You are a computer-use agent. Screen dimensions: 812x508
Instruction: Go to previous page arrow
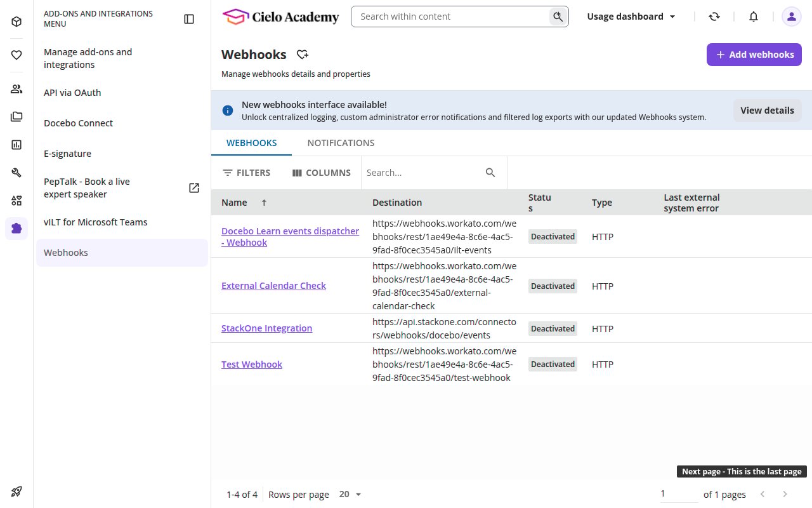[x=763, y=494]
